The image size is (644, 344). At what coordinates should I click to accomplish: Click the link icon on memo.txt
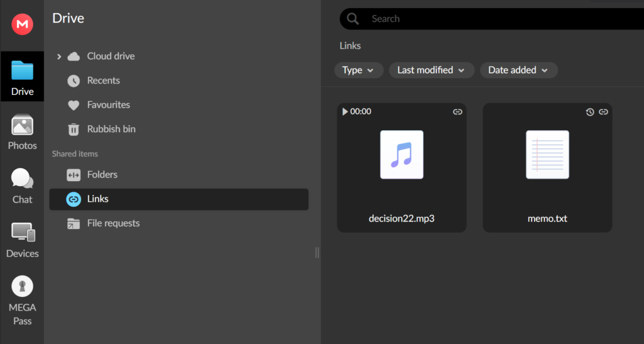point(604,112)
